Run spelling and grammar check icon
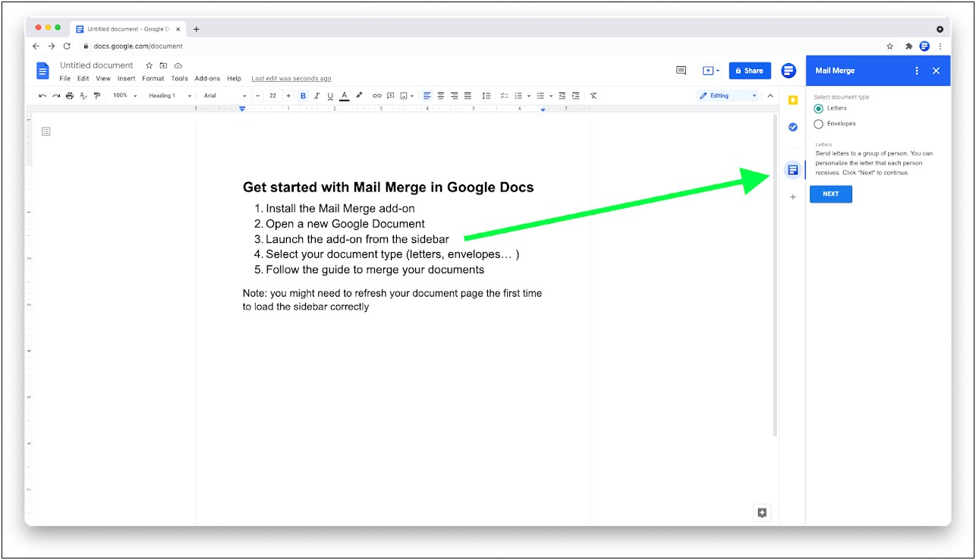The image size is (976, 560). [83, 96]
